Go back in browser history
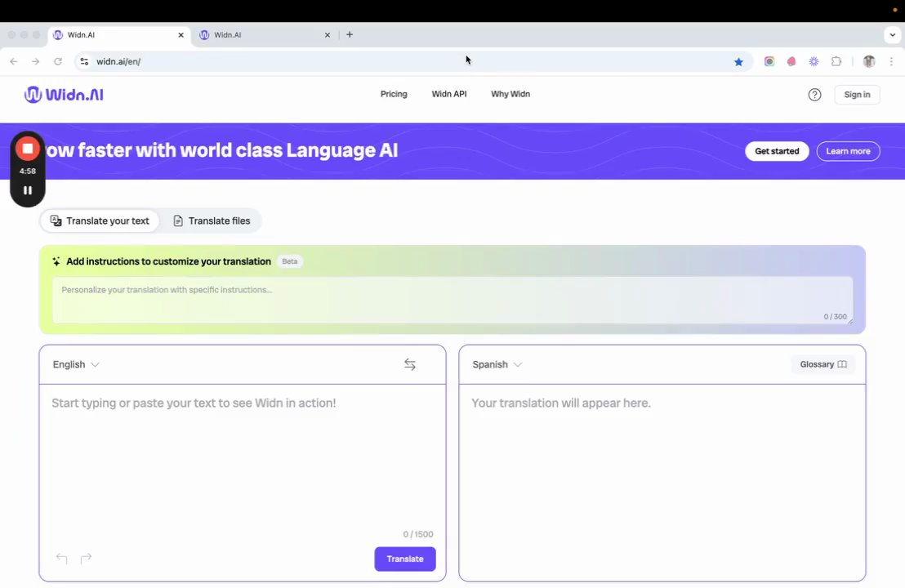The height and width of the screenshot is (588, 905). click(14, 62)
